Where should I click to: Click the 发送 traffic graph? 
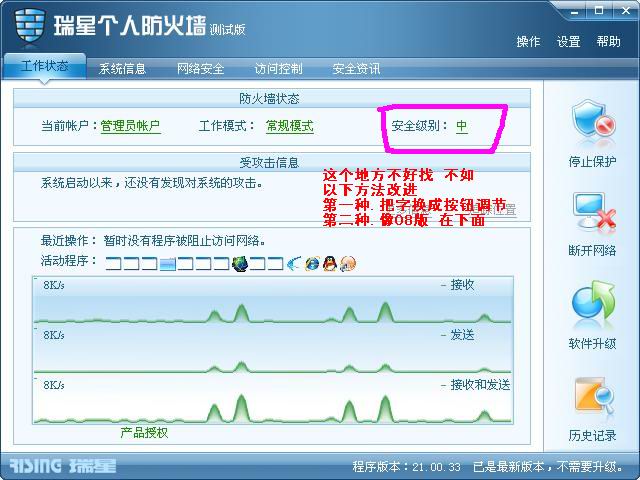273,350
